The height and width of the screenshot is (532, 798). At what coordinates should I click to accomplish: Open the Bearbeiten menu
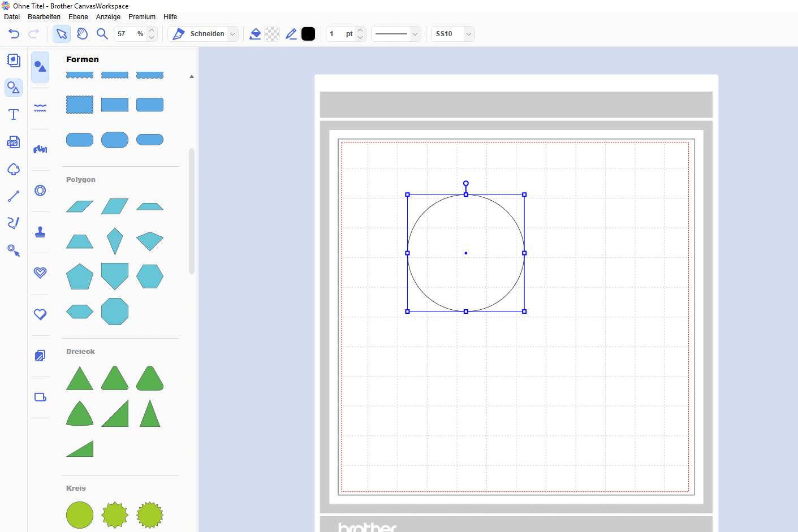pos(44,17)
